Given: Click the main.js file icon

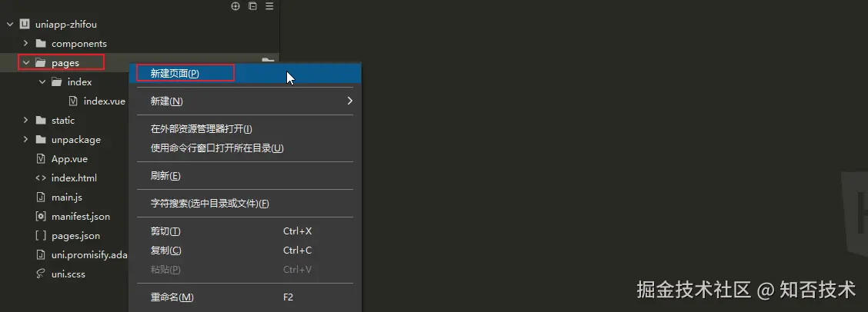Looking at the screenshot, I should 41,197.
